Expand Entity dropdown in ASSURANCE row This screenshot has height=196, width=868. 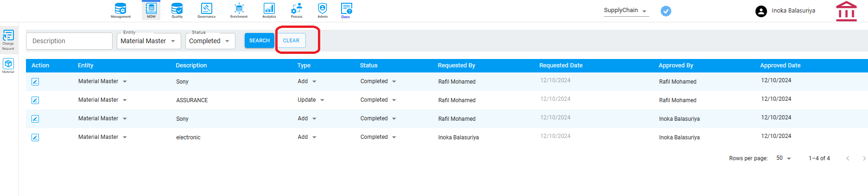125,100
